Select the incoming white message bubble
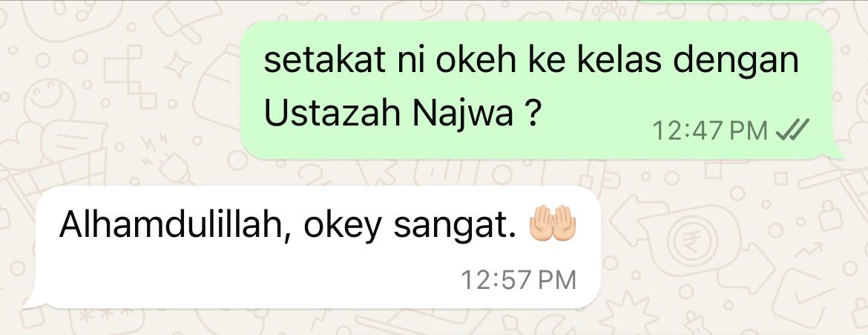868x335 pixels. pyautogui.click(x=318, y=247)
